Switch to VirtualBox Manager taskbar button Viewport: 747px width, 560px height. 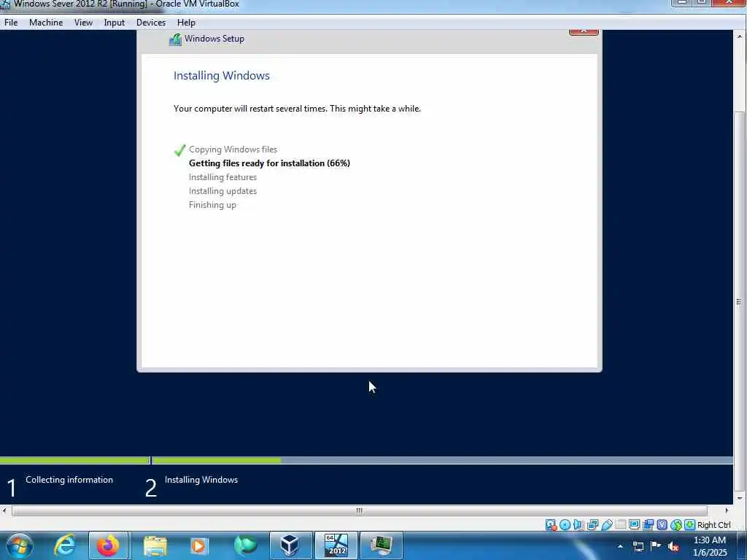point(290,545)
